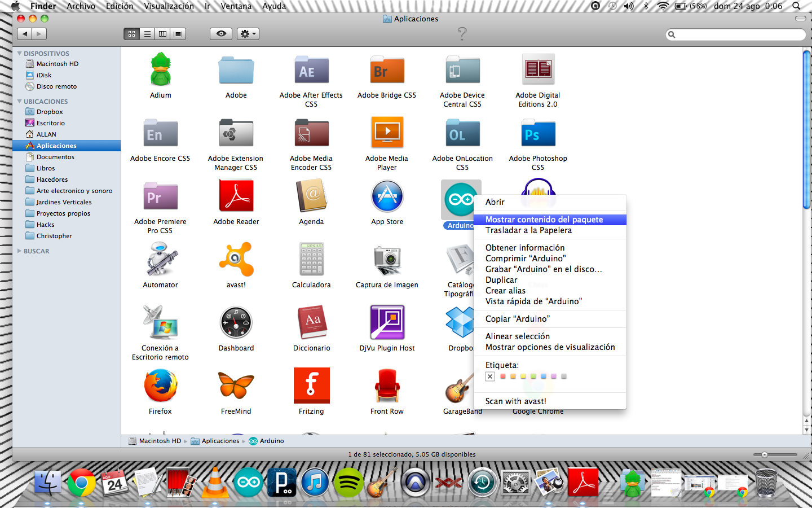Select Adobe After Effects CS5 folder icon

(311, 70)
